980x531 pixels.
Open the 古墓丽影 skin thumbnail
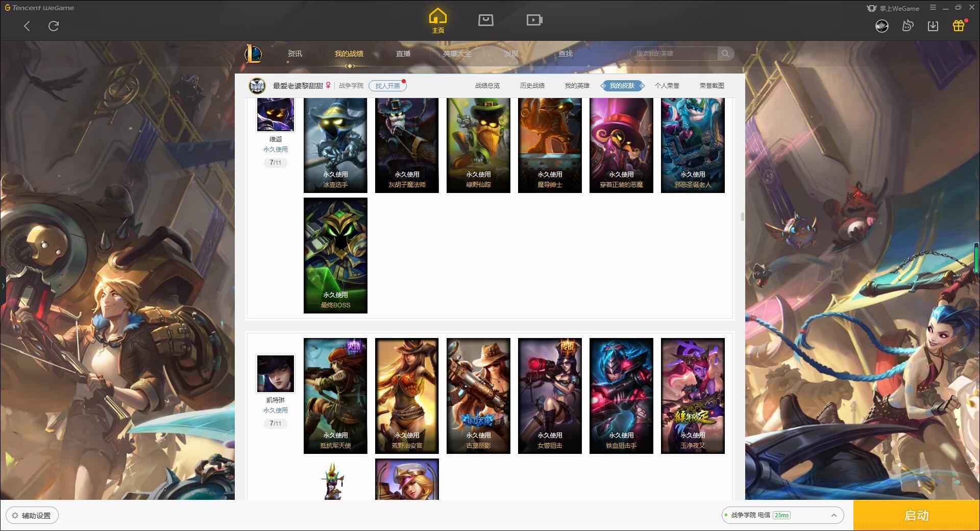[x=478, y=396]
